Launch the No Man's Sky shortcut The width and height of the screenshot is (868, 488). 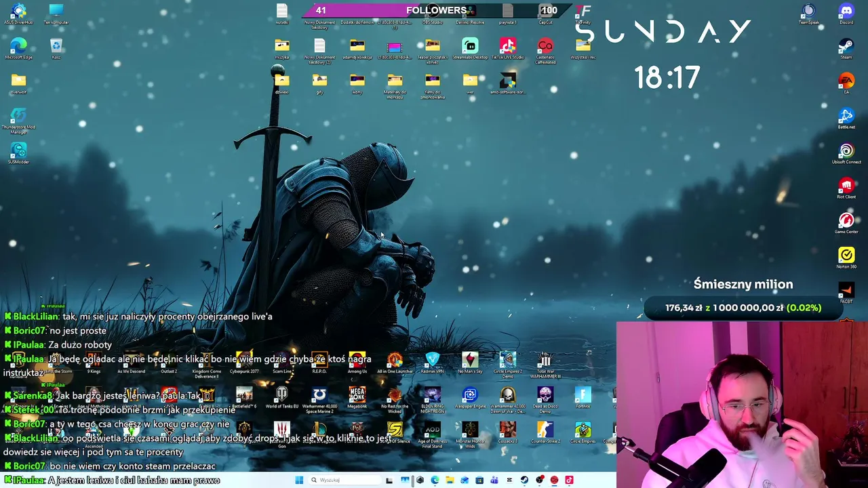click(470, 363)
